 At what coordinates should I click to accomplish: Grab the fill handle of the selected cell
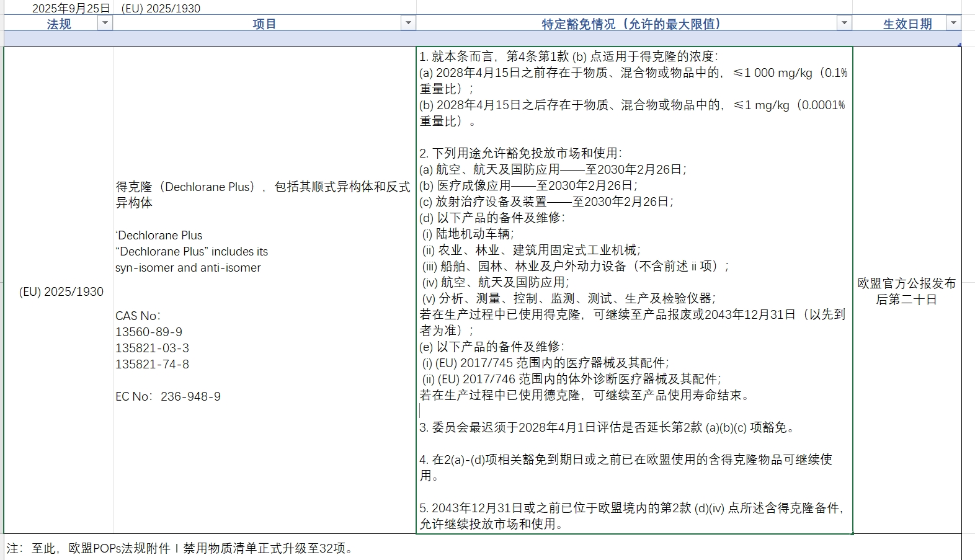(853, 533)
